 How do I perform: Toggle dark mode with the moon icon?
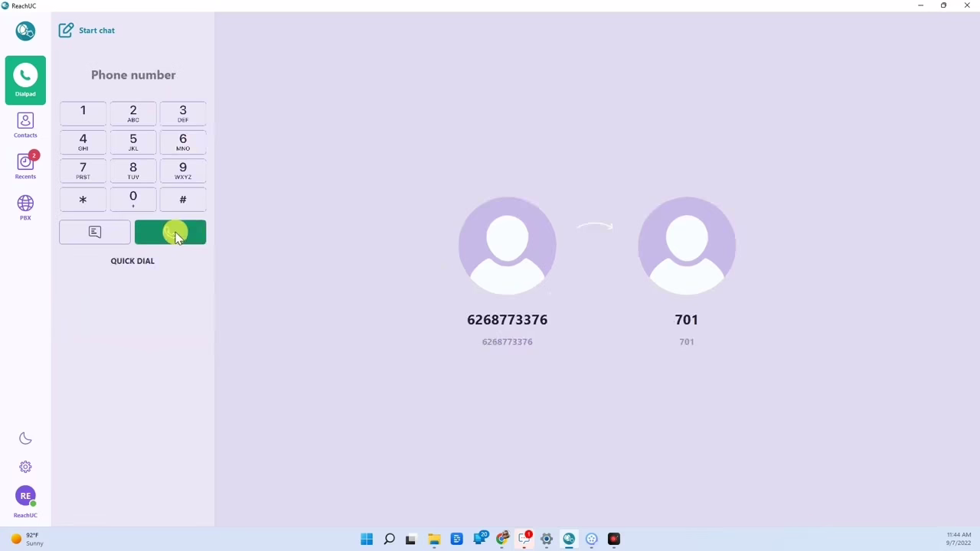click(25, 439)
